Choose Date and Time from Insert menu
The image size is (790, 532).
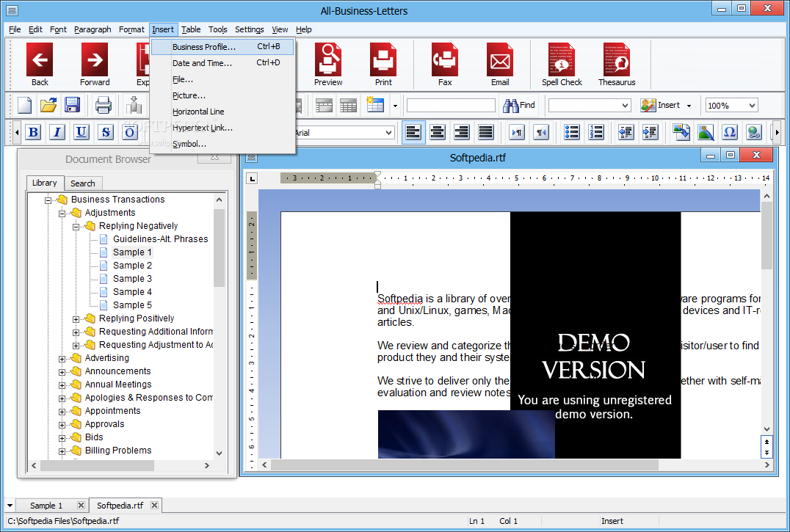click(222, 63)
